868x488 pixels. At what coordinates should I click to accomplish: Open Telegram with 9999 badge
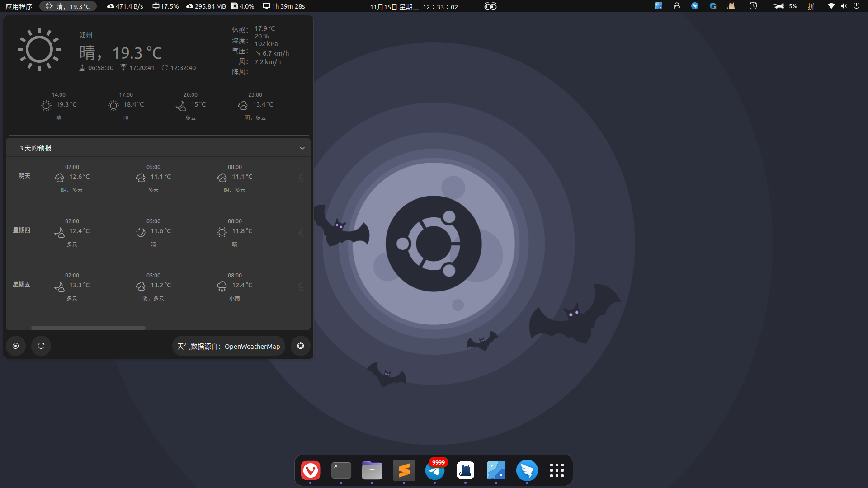pos(435,470)
